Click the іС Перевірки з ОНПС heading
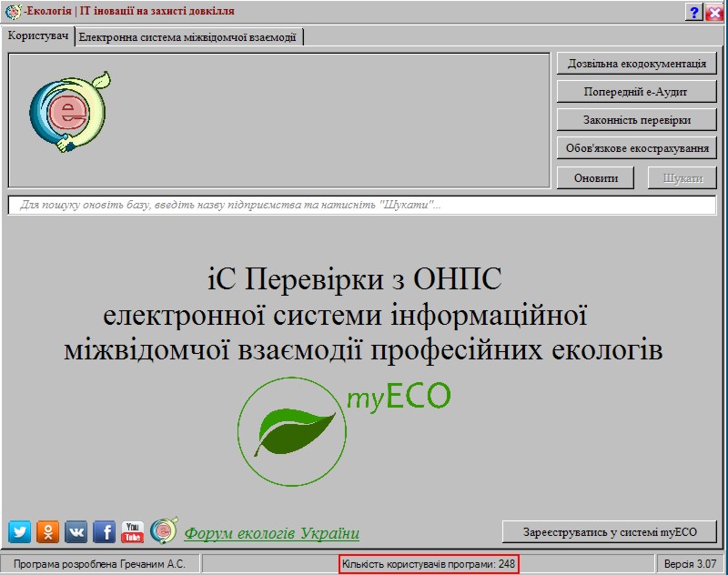Screen dimensions: 728x575 point(354,278)
